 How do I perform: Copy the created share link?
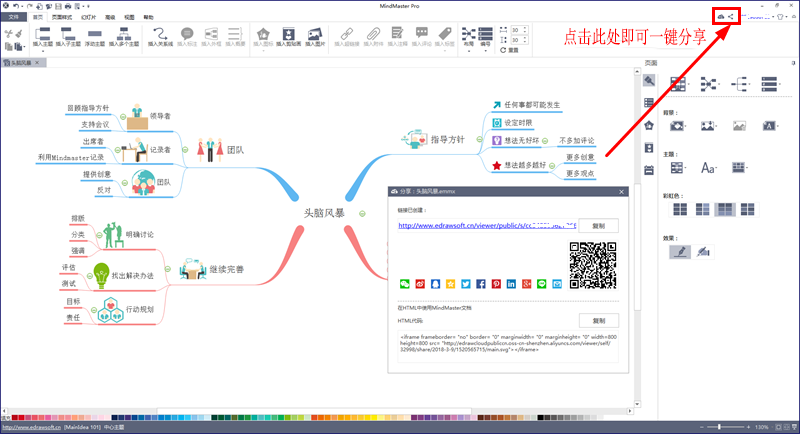[598, 225]
